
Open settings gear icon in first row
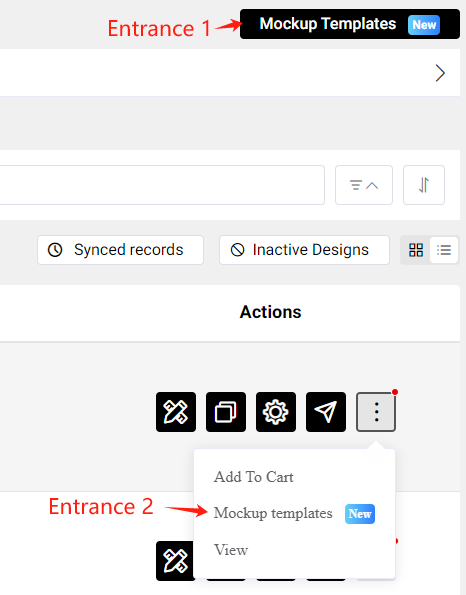pos(276,412)
